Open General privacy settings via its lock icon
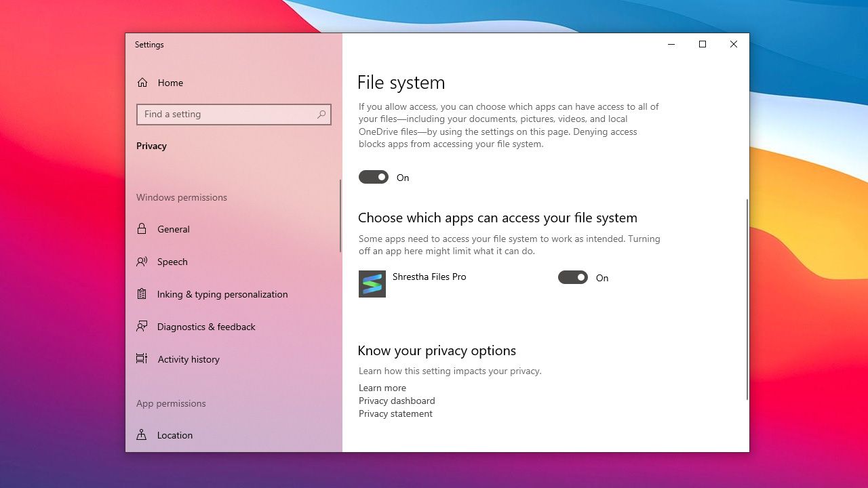 (142, 229)
